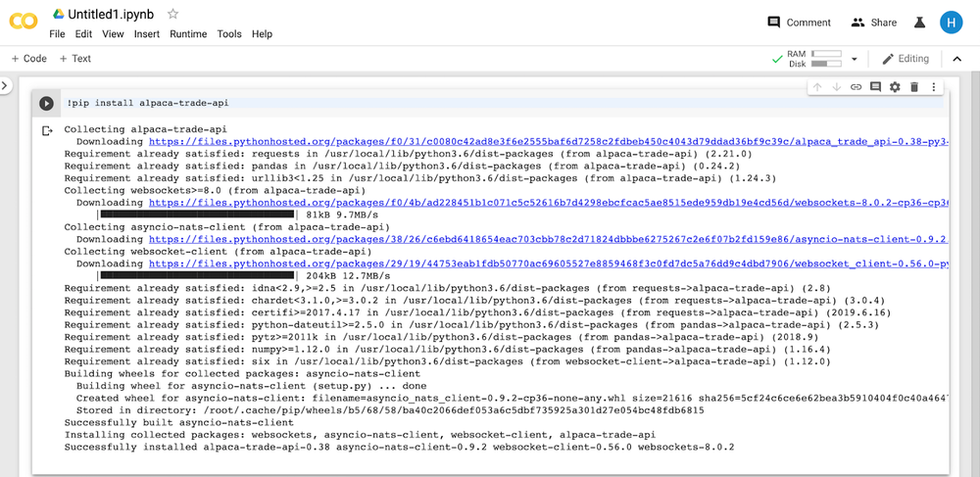Click the output clear icon beside output
Viewport: 980px width, 477px height.
pos(47,130)
